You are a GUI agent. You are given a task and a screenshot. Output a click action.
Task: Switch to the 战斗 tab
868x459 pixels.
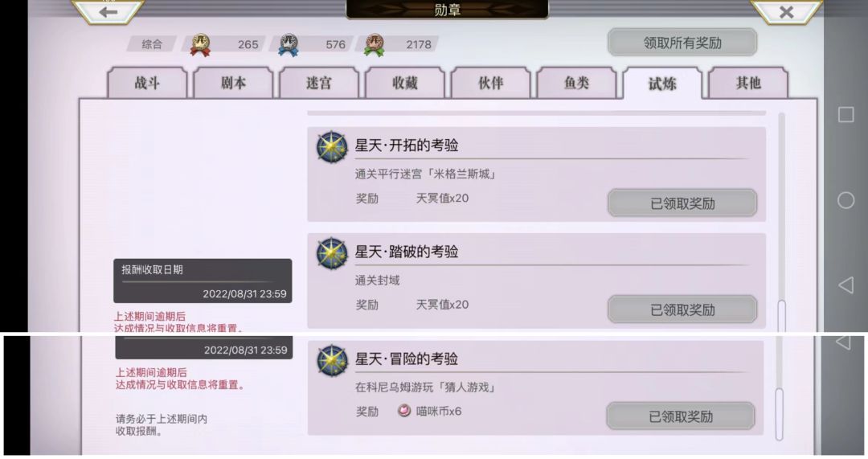[x=147, y=83]
